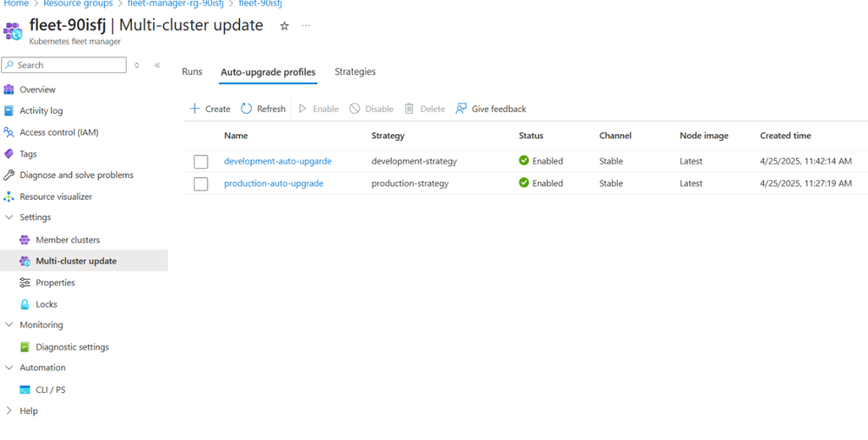
Task: Click the development-strategy cell
Action: [x=414, y=161]
